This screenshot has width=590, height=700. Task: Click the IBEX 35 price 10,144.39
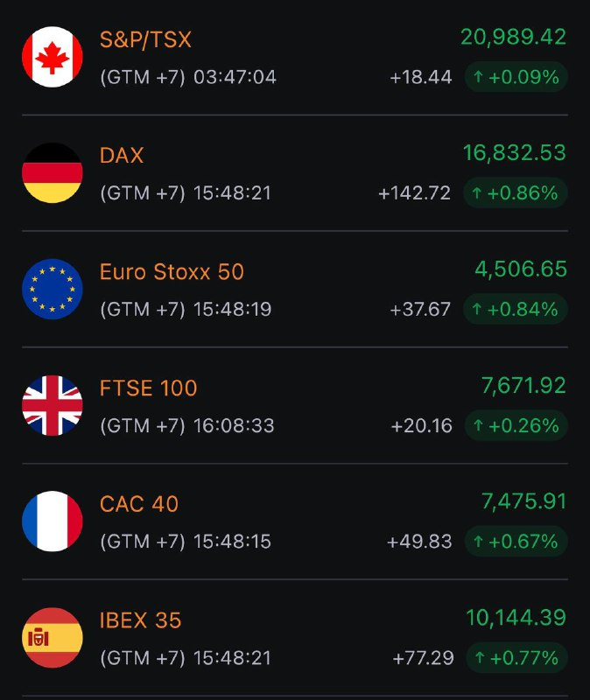516,618
